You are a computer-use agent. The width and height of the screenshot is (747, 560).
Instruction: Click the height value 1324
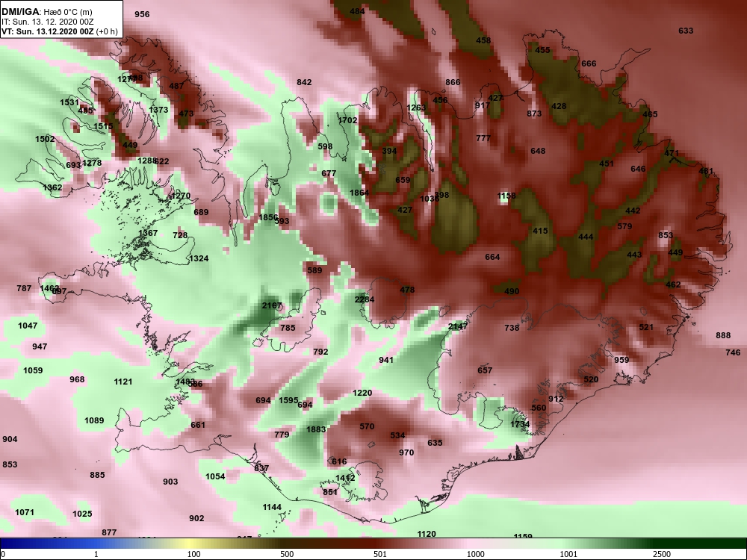(x=199, y=258)
